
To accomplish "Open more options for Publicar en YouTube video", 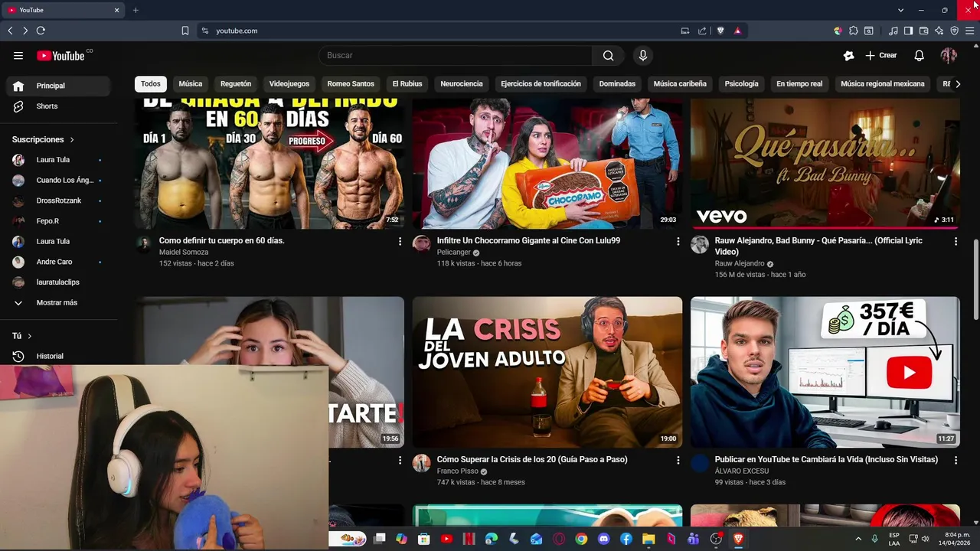I will click(955, 460).
